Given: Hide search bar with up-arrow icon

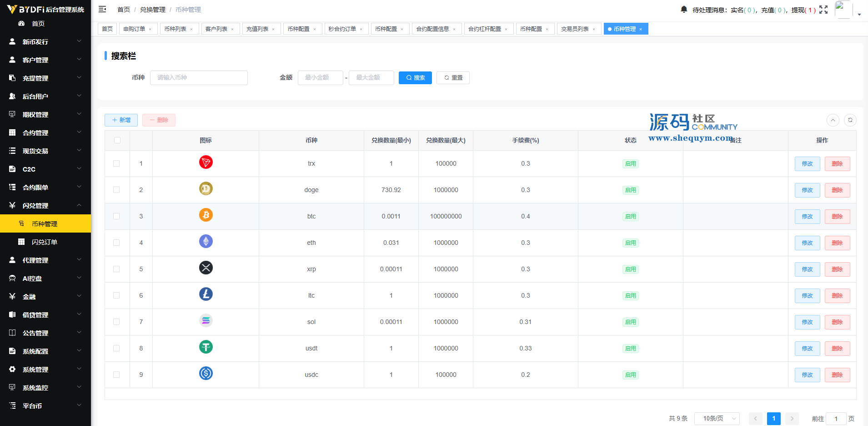Looking at the screenshot, I should (833, 120).
